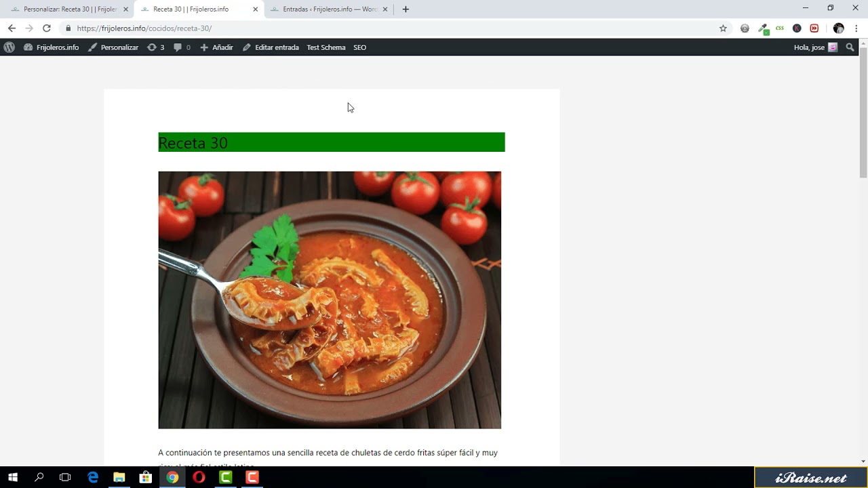This screenshot has width=868, height=488.
Task: Open new browser tab with plus
Action: (x=406, y=9)
